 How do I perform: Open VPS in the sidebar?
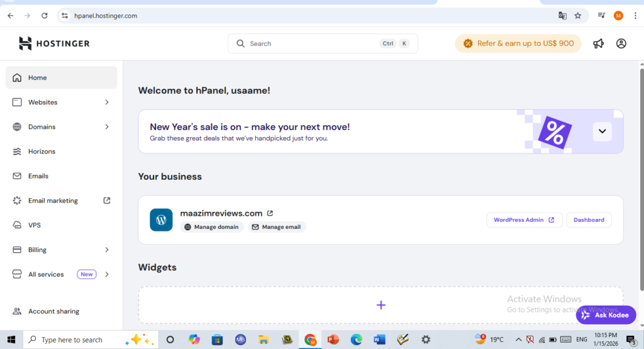61,225
